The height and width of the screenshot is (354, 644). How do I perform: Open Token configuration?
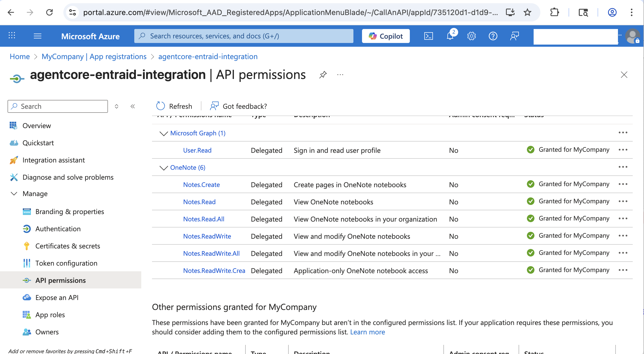pos(66,263)
